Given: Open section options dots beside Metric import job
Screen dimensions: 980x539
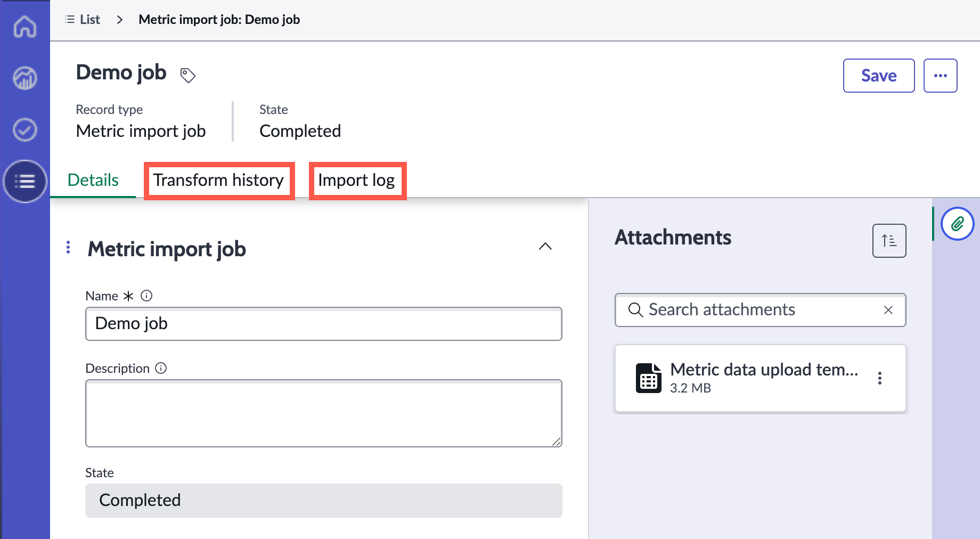Looking at the screenshot, I should 68,248.
